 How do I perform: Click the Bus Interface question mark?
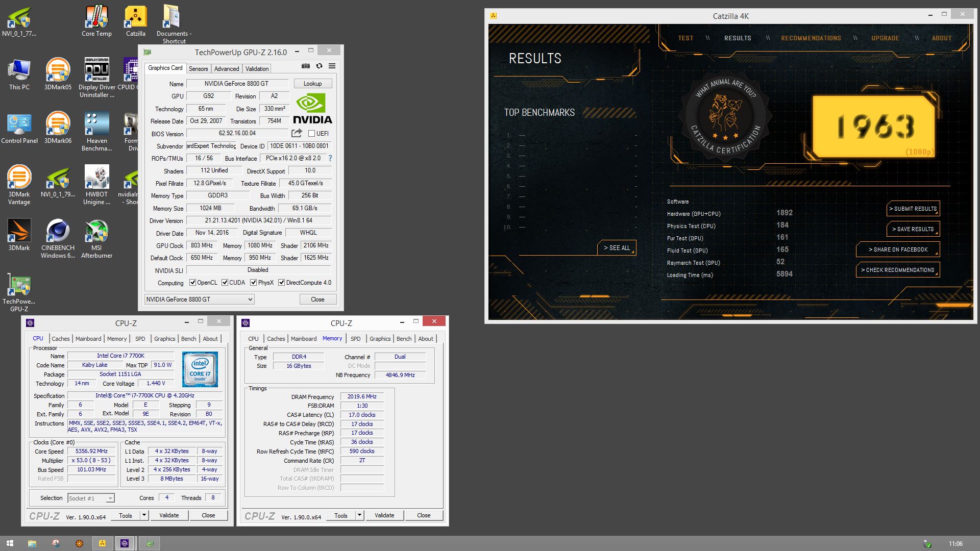coord(330,158)
